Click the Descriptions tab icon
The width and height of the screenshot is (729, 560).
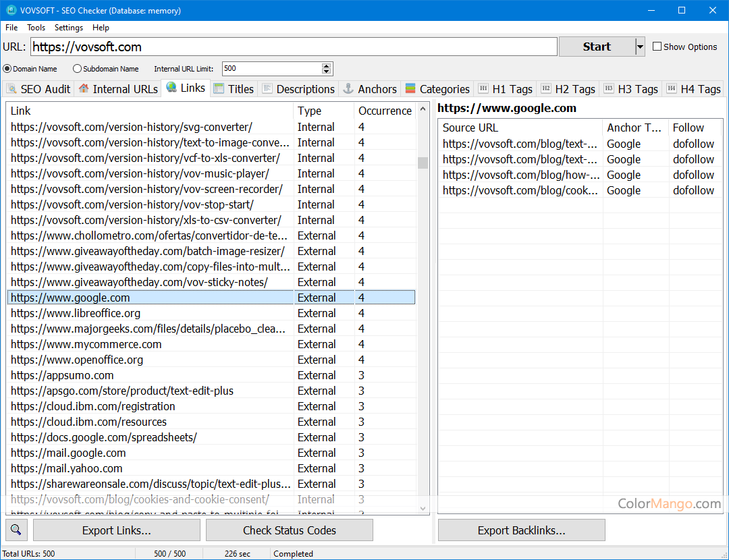[x=267, y=89]
